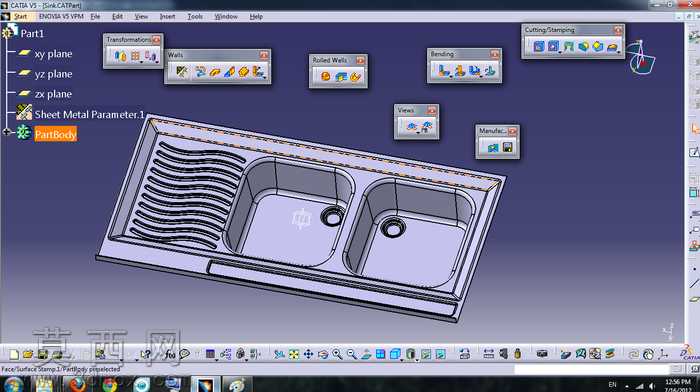Screen dimensions: 700x392
Task: Select the Extrusion tool in Walls toolbar
Action: 244,71
